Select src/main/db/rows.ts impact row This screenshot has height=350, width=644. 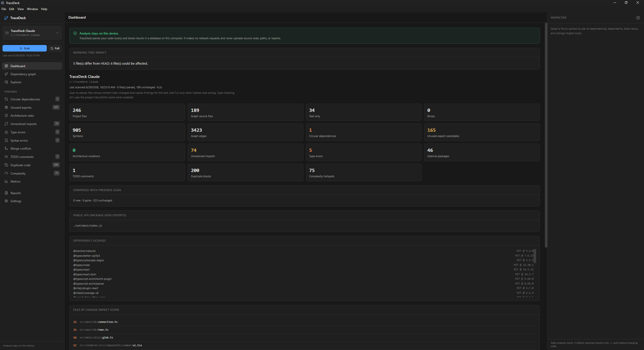(x=304, y=330)
